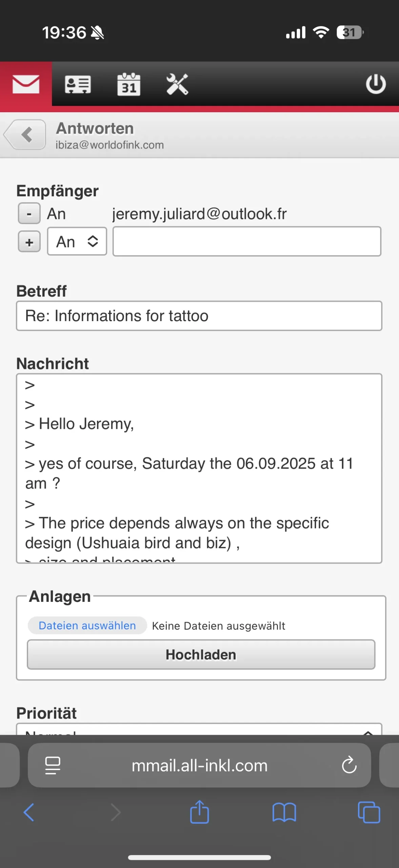Open the address book contacts icon
399x868 pixels.
(78, 84)
